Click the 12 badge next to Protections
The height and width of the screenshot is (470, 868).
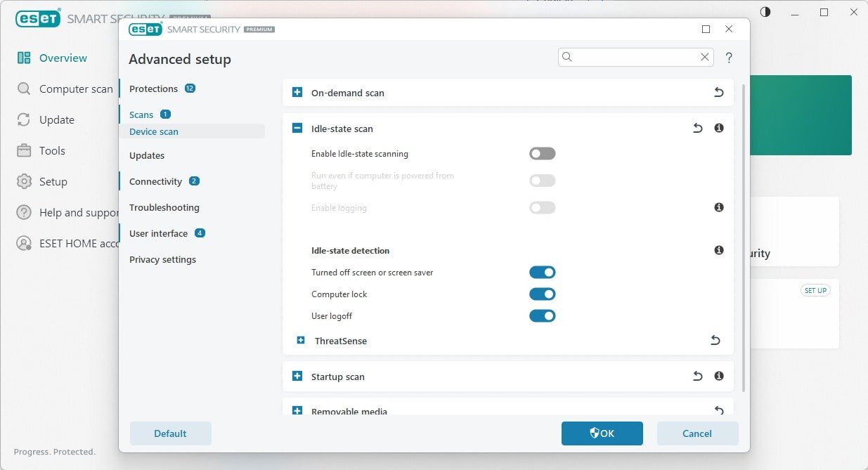click(190, 89)
